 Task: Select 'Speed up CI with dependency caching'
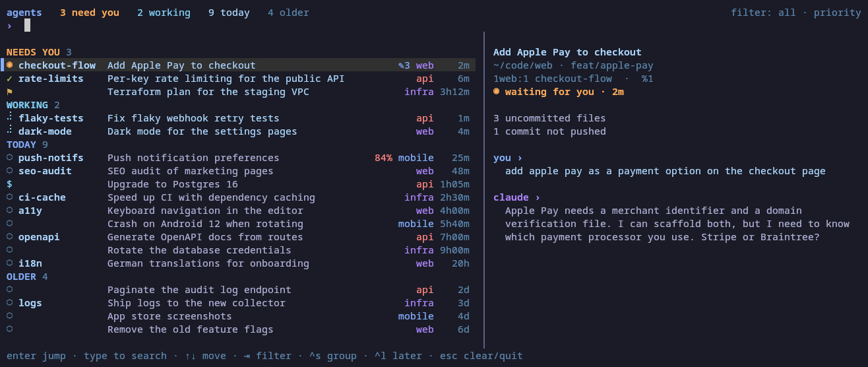pos(211,197)
